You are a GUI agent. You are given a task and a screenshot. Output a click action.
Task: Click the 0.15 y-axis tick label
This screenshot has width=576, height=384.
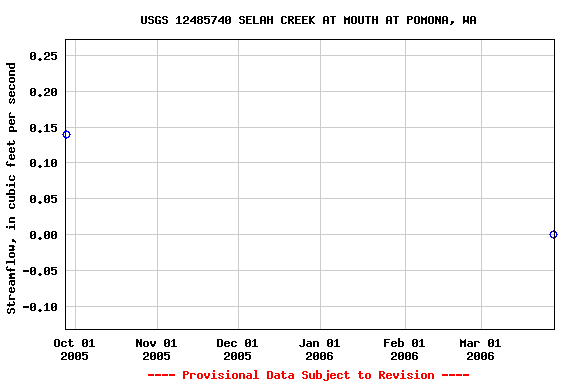pyautogui.click(x=43, y=128)
